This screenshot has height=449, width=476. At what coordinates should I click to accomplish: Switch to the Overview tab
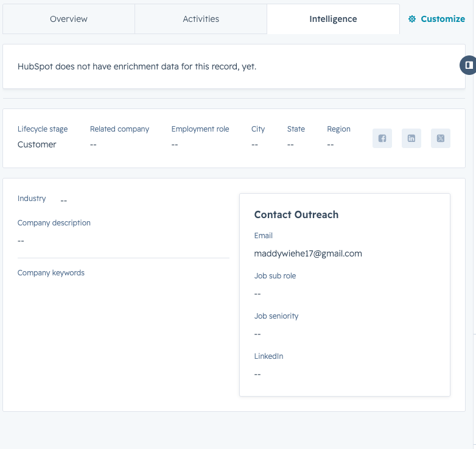69,19
